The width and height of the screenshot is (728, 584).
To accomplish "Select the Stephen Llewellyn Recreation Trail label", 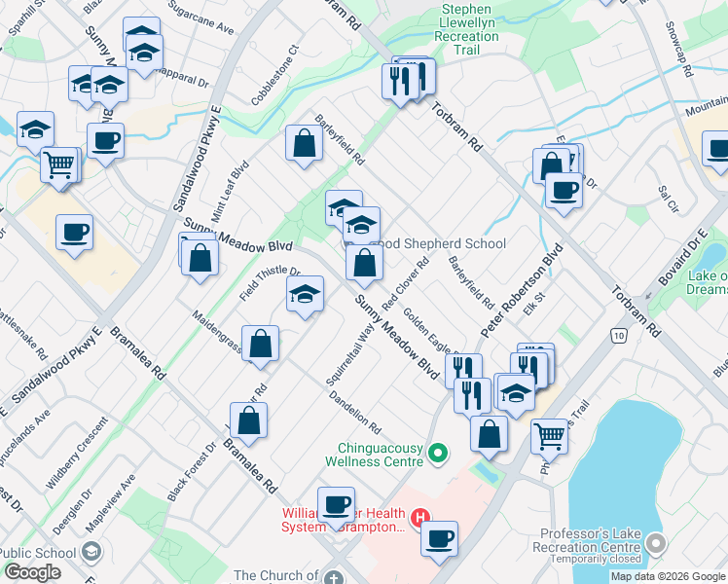I will (x=466, y=29).
